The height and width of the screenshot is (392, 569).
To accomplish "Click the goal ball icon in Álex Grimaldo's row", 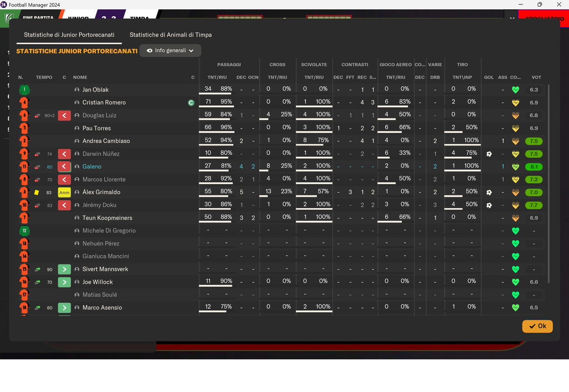I will click(x=489, y=193).
